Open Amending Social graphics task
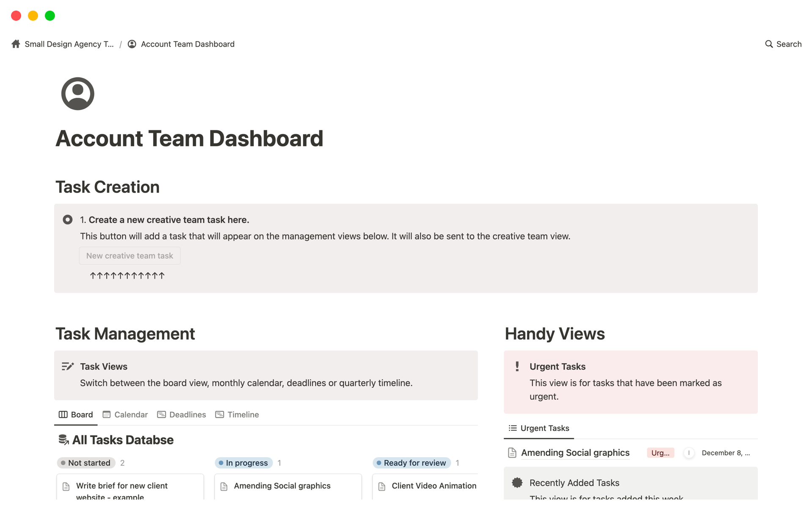 tap(575, 453)
